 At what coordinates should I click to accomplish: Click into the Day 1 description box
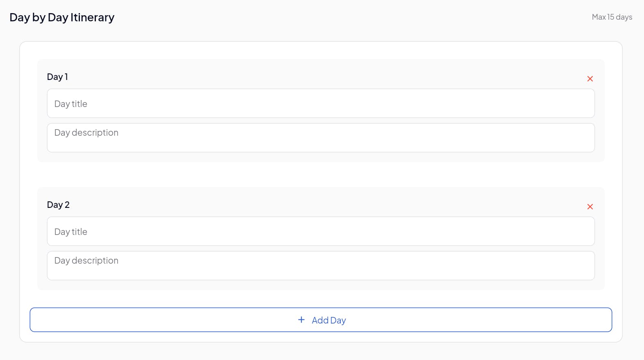(x=320, y=138)
